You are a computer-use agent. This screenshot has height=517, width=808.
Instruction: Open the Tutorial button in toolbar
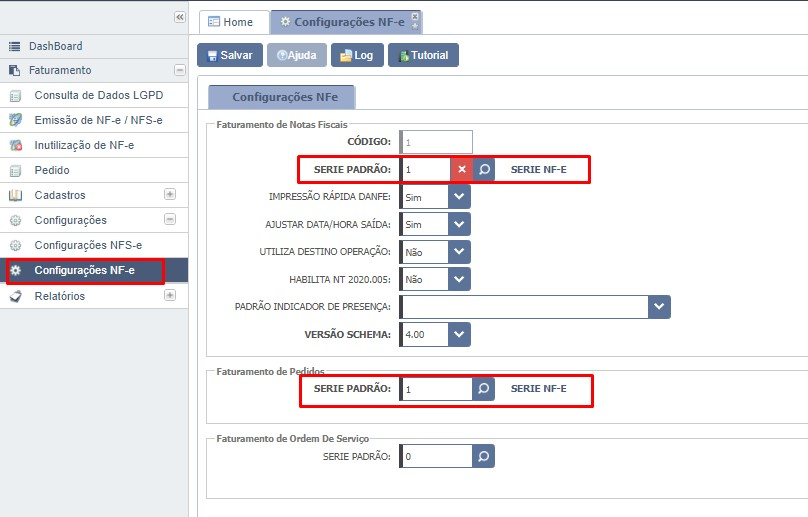(x=423, y=55)
